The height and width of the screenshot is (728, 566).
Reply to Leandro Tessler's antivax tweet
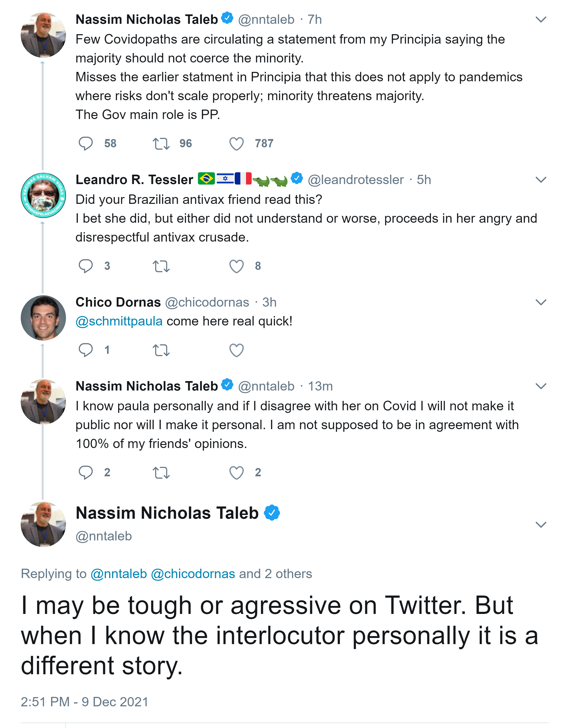[86, 266]
